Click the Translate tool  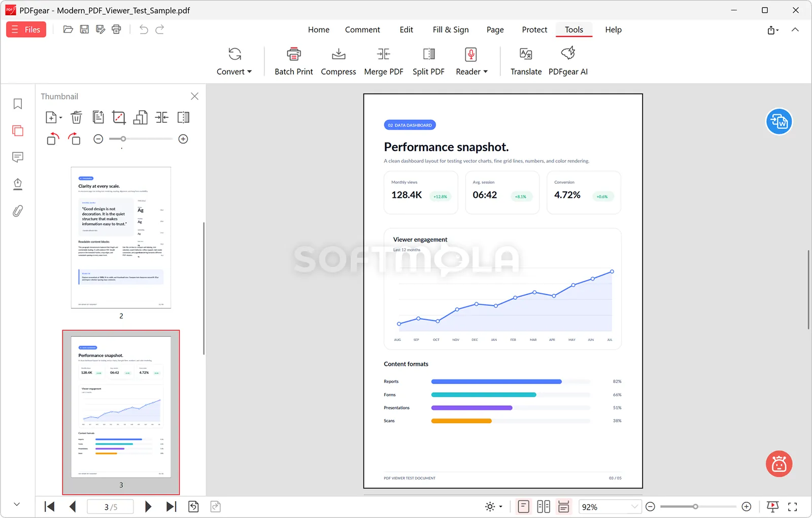click(526, 61)
